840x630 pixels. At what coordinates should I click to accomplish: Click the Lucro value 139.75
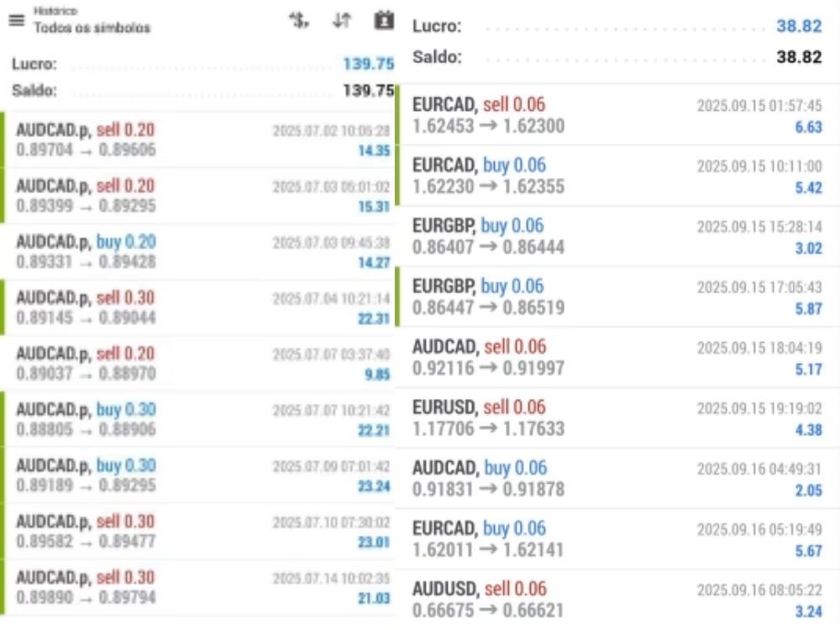pos(368,64)
